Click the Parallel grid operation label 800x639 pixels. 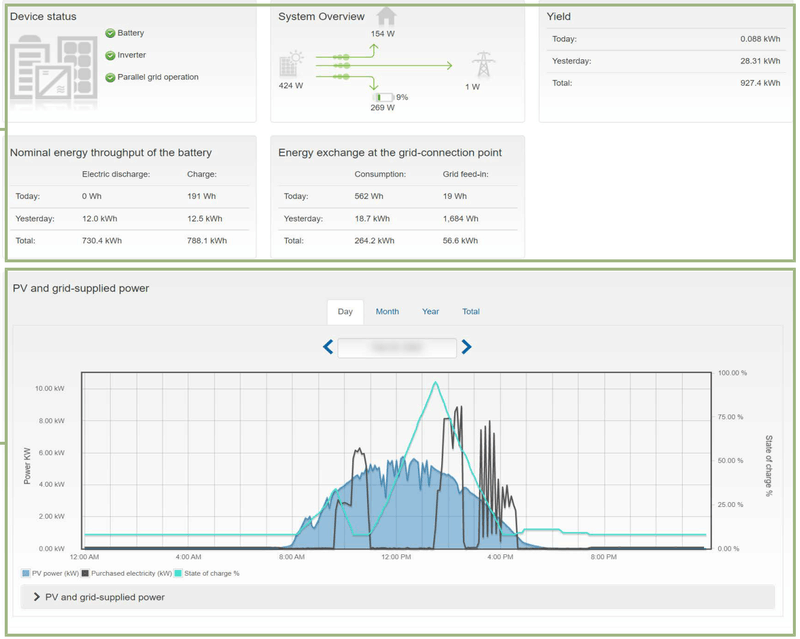click(158, 77)
